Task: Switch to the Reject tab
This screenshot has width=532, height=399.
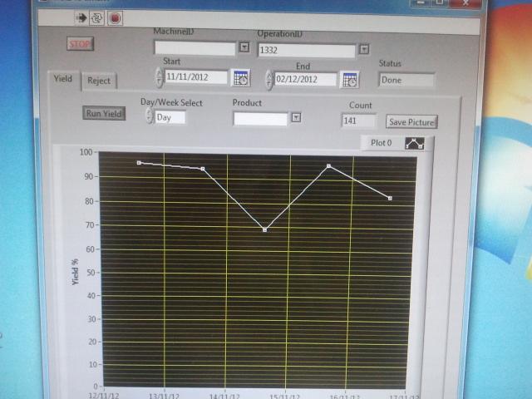Action: click(x=99, y=81)
